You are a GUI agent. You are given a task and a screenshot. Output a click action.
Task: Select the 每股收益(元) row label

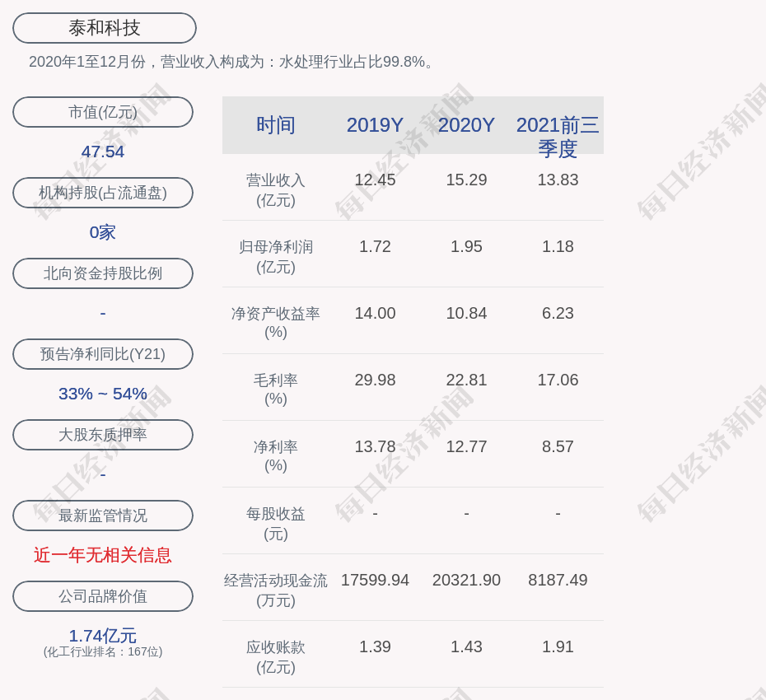click(x=276, y=524)
